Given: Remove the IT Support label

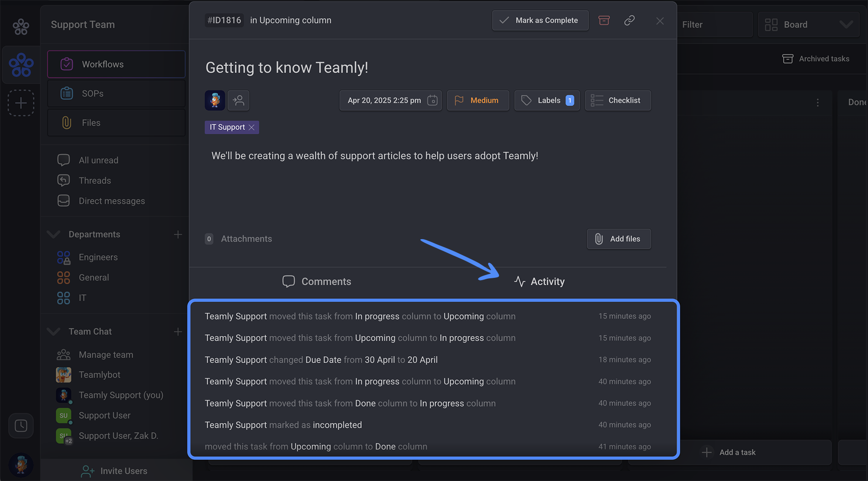Looking at the screenshot, I should (252, 128).
